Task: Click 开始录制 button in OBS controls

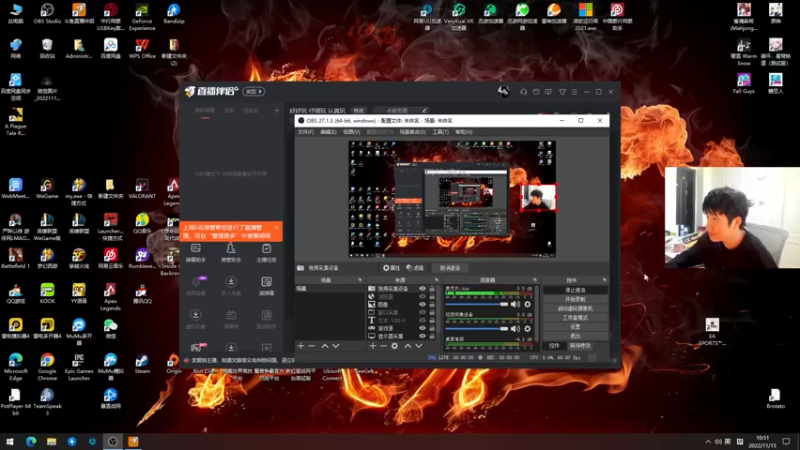Action: coord(576,299)
